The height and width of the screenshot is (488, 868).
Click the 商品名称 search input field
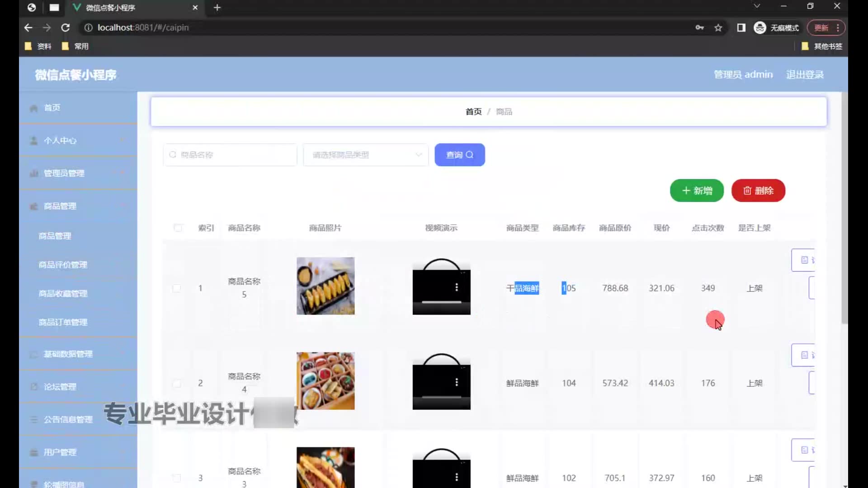pos(230,155)
